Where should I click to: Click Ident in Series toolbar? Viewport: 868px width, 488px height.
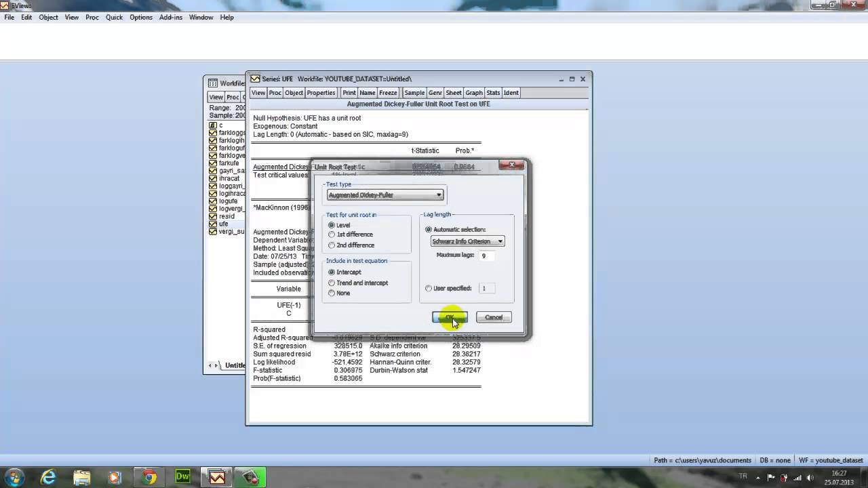[x=511, y=93]
